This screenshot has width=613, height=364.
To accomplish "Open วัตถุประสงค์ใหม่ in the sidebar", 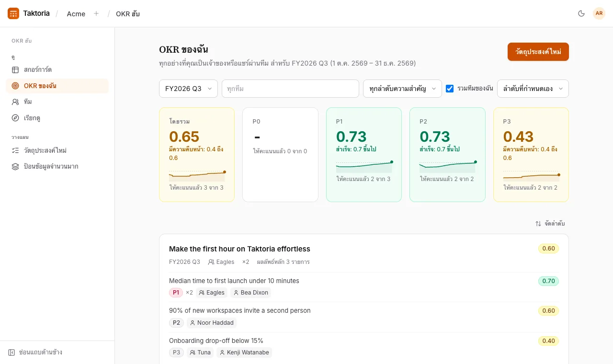I will click(57, 150).
